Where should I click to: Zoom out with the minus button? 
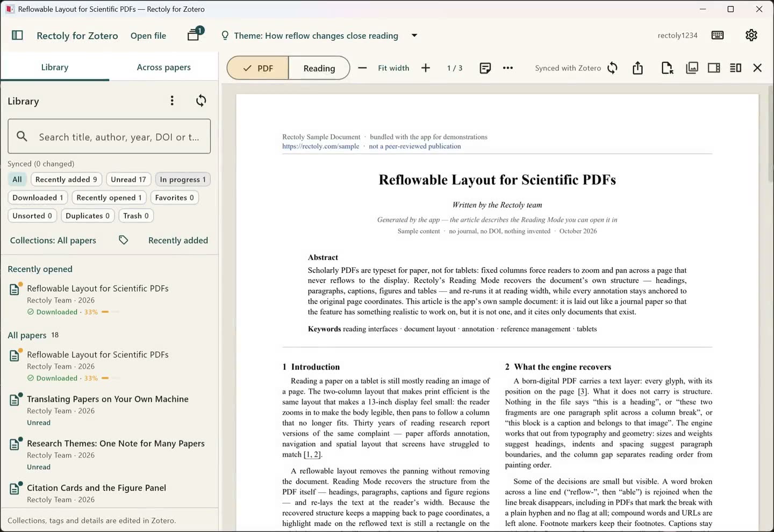coord(362,68)
